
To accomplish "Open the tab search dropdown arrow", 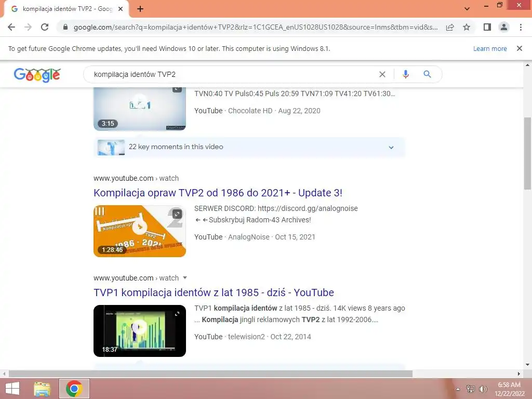I will pos(467,9).
